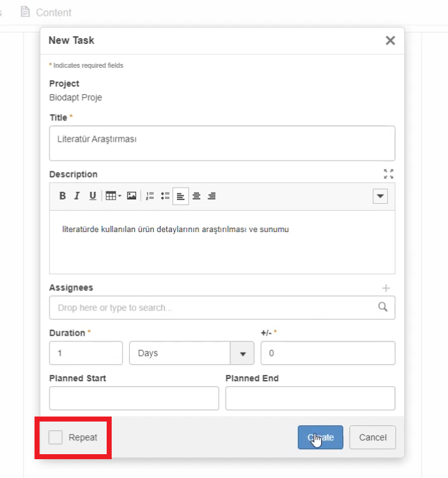Insert an image into the description
The image size is (448, 478).
[x=132, y=196]
